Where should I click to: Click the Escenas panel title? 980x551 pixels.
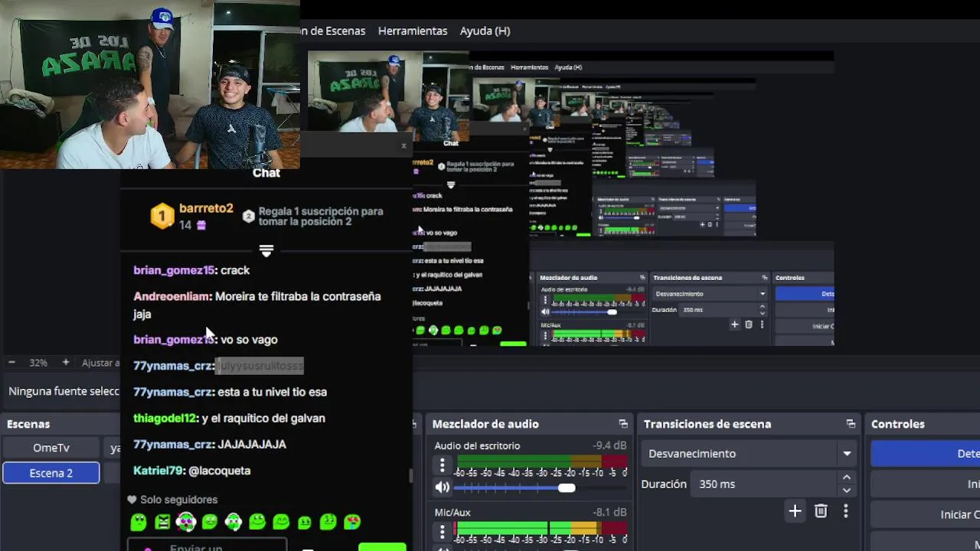pos(28,424)
